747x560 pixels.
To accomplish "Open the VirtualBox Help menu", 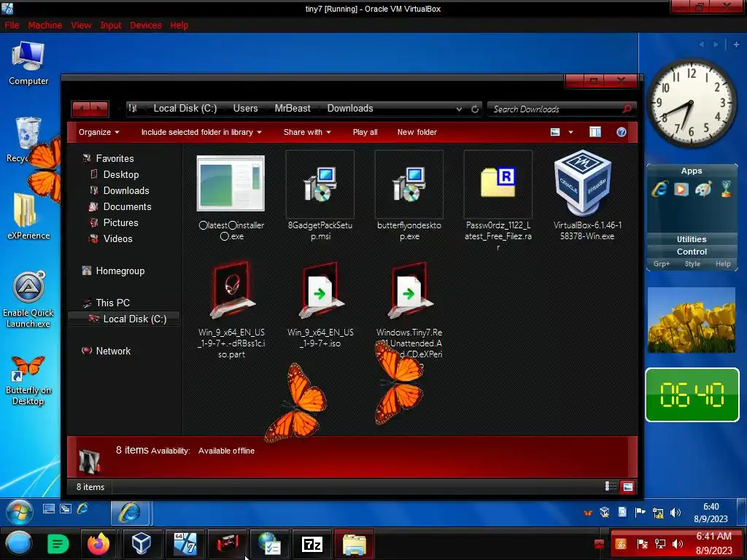I will point(179,26).
